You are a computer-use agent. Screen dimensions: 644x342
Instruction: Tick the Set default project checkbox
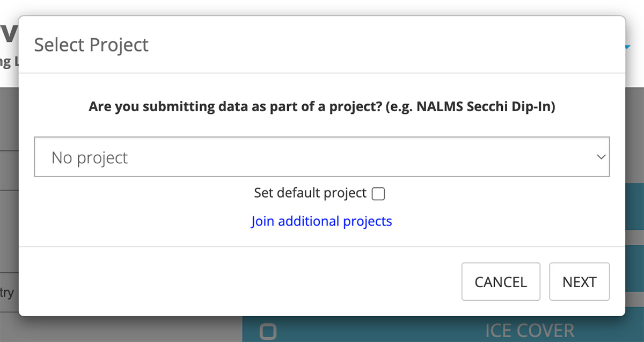coord(378,193)
